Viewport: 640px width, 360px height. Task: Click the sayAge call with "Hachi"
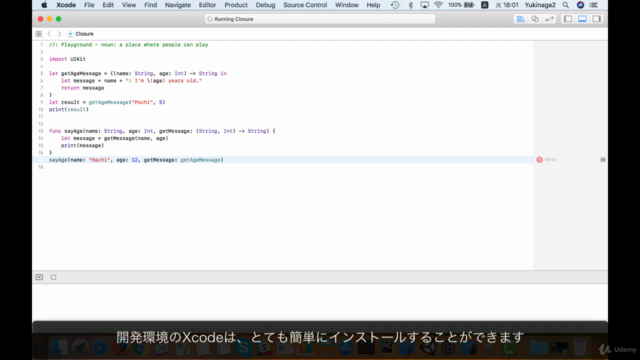coord(136,160)
